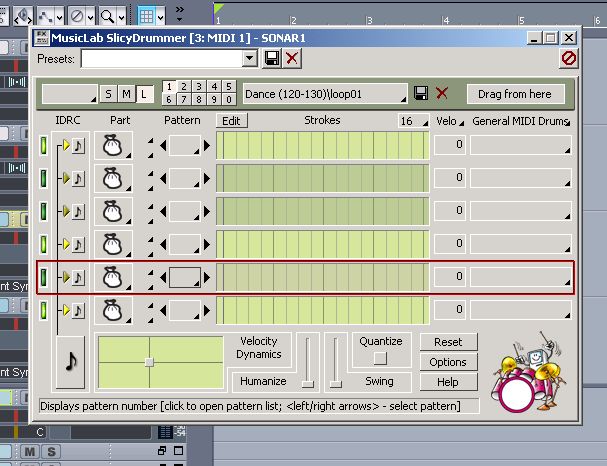607x466 pixels.
Task: Click note icon in second row IDRC
Action: click(78, 178)
